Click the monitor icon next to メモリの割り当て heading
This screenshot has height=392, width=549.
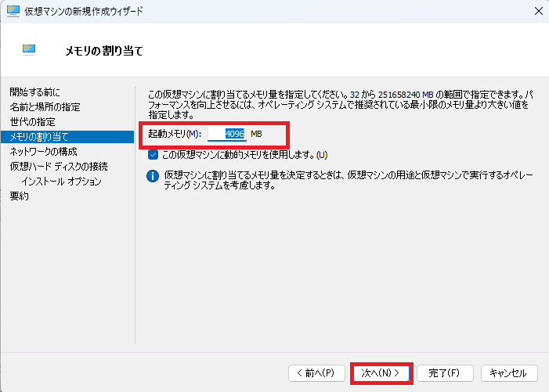[x=29, y=49]
